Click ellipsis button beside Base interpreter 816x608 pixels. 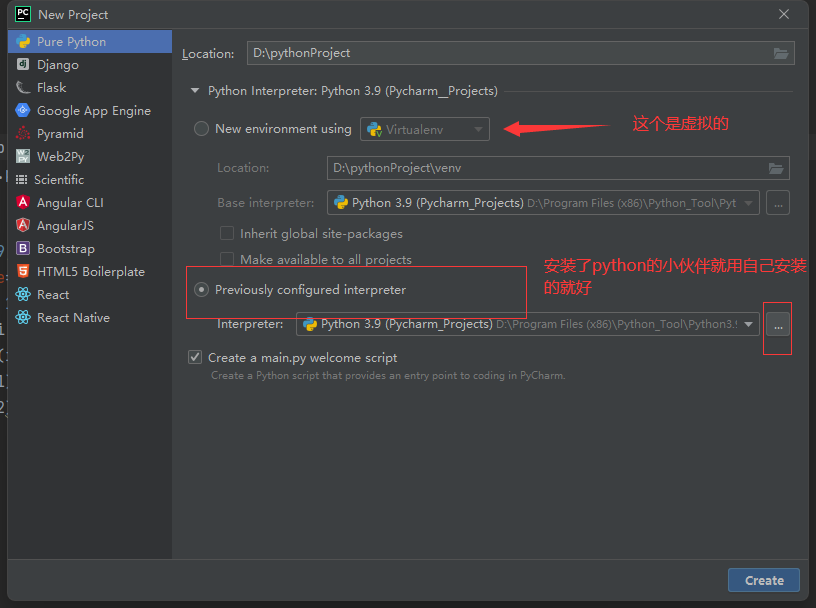pyautogui.click(x=778, y=203)
